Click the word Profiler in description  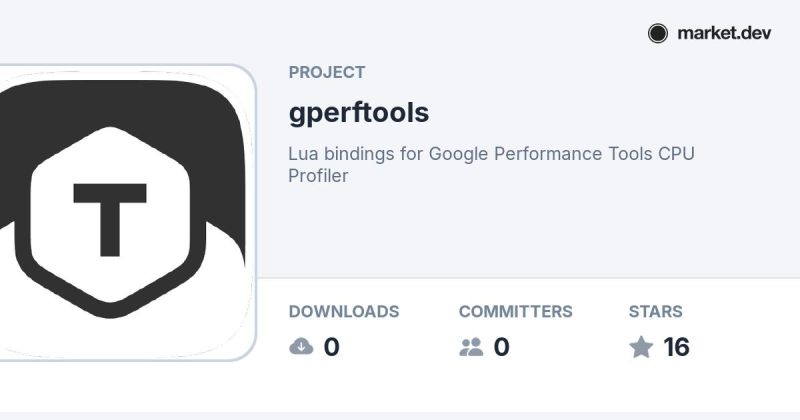coord(318,176)
